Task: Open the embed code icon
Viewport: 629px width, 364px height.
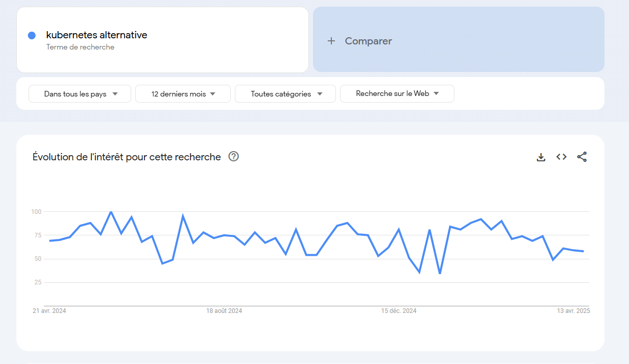Action: pyautogui.click(x=562, y=157)
